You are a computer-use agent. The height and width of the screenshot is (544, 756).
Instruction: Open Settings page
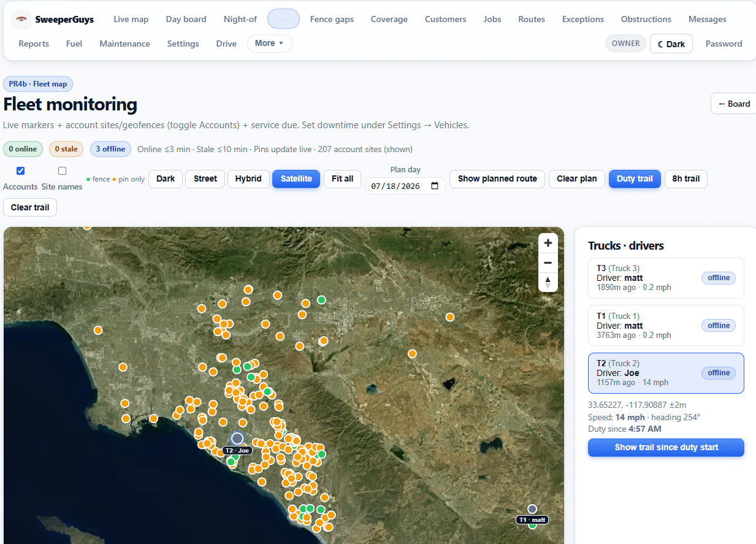tap(183, 44)
